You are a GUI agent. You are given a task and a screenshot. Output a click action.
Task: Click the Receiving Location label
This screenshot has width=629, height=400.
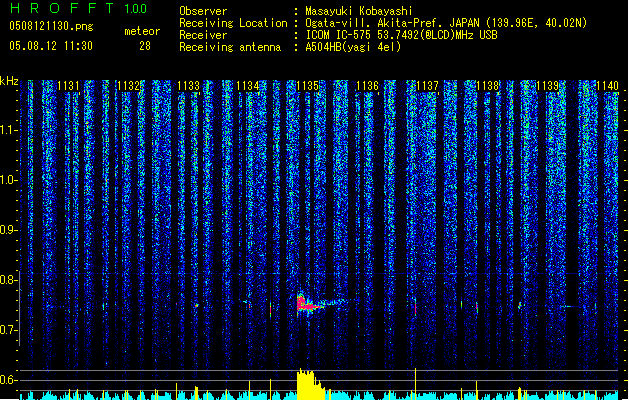(233, 23)
